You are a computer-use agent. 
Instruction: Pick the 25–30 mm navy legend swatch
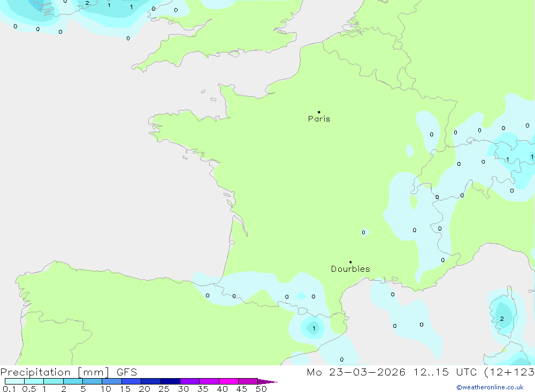pos(170,381)
